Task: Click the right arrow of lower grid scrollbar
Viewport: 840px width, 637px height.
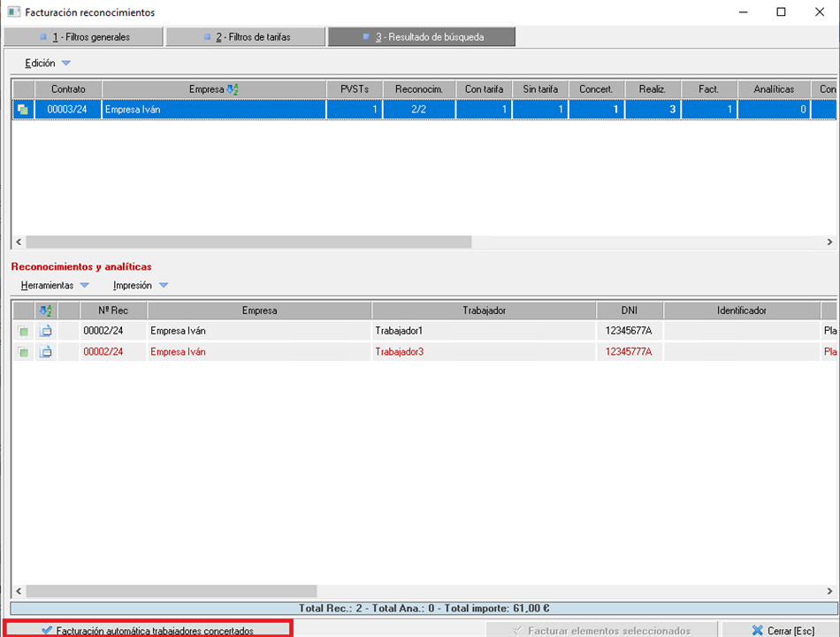Action: click(x=829, y=591)
